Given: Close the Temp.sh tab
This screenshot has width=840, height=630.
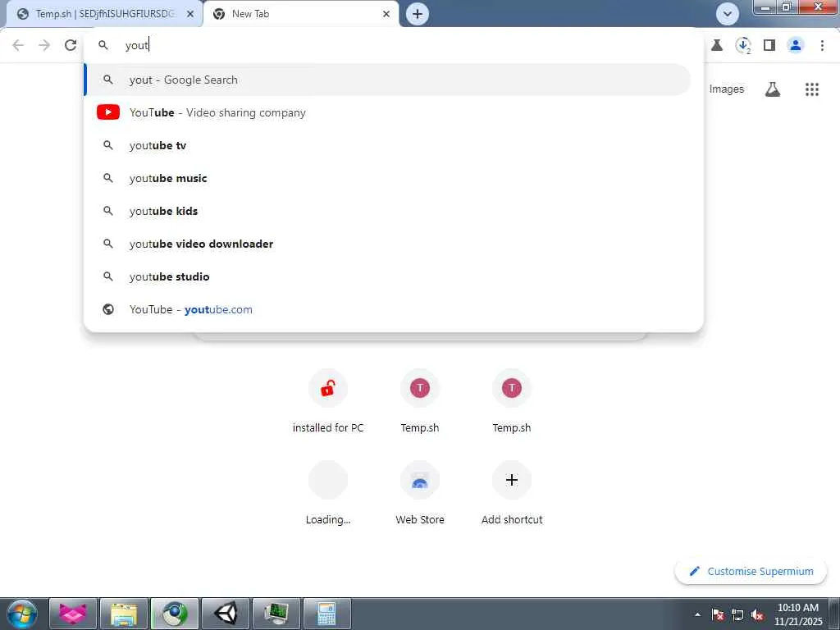Looking at the screenshot, I should point(190,14).
